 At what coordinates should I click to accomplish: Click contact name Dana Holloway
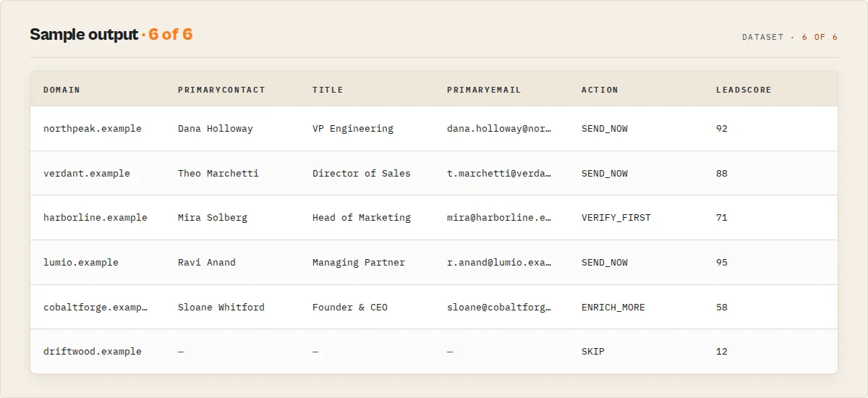point(216,129)
